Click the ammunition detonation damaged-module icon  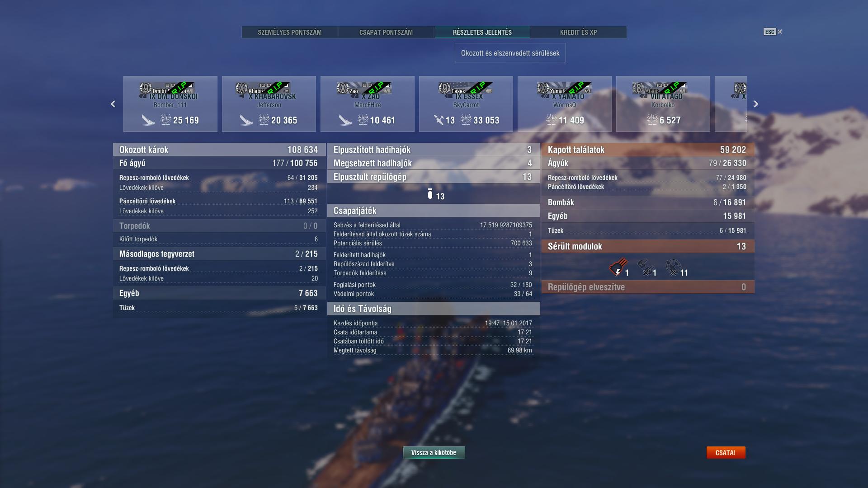click(x=618, y=267)
